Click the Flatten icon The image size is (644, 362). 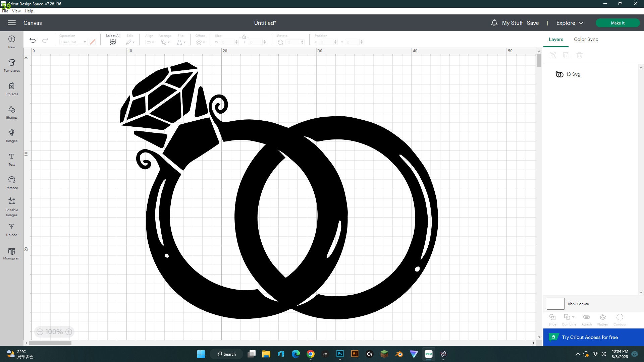tap(602, 318)
